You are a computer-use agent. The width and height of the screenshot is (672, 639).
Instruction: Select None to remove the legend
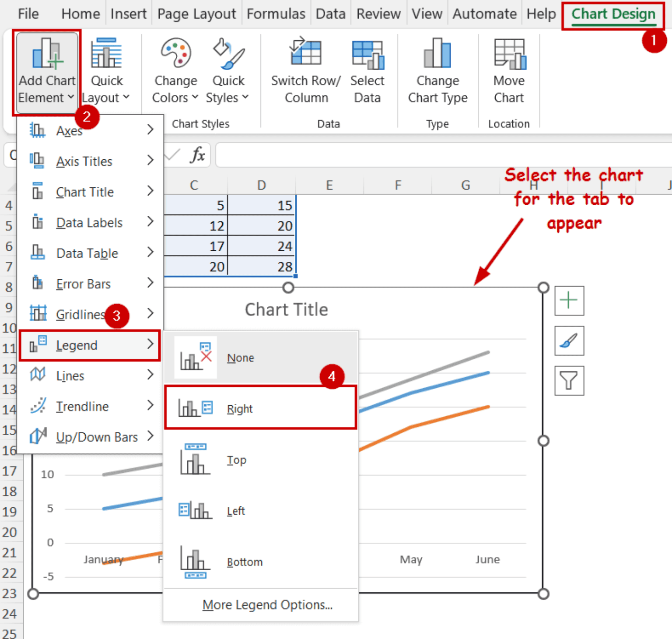point(240,358)
